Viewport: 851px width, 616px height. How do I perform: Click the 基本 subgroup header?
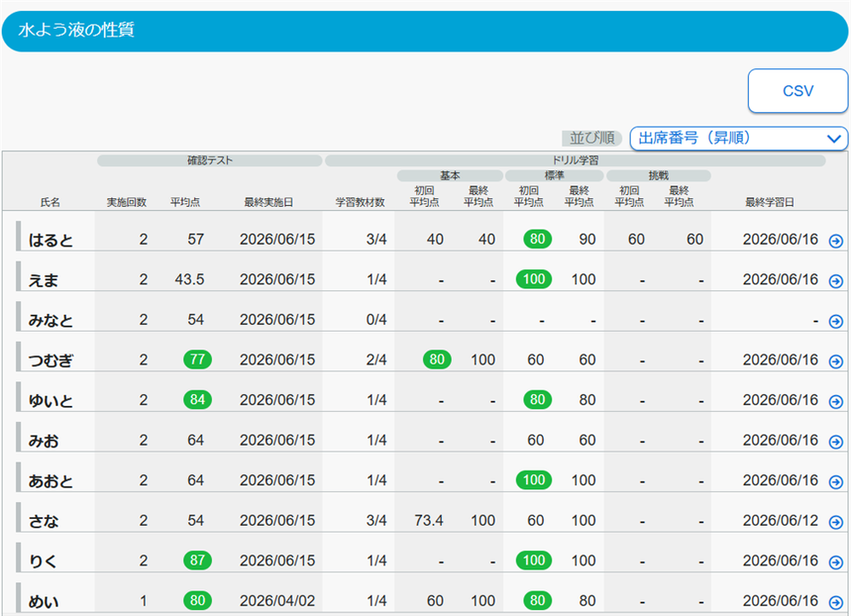pyautogui.click(x=450, y=176)
